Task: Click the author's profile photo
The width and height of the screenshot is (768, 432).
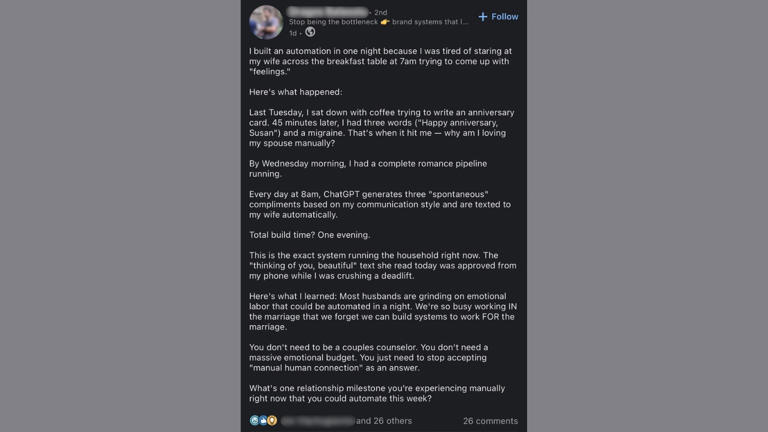Action: coord(266,21)
